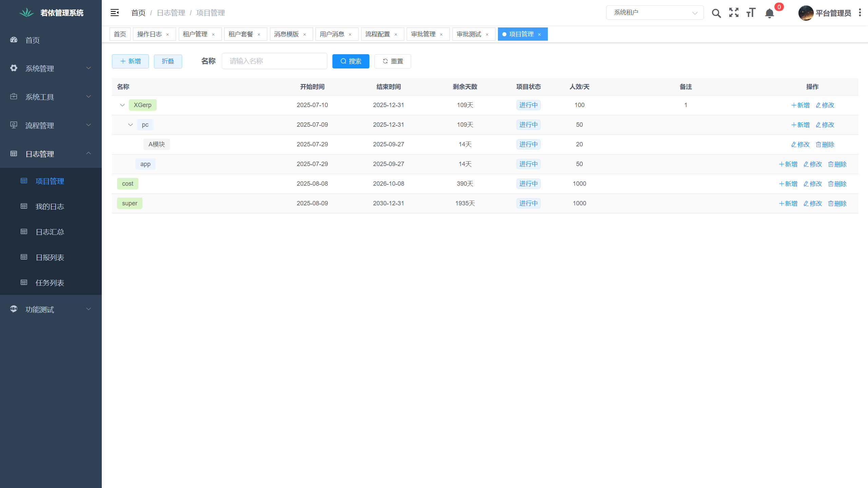Close the 审批测试 tab

point(487,35)
